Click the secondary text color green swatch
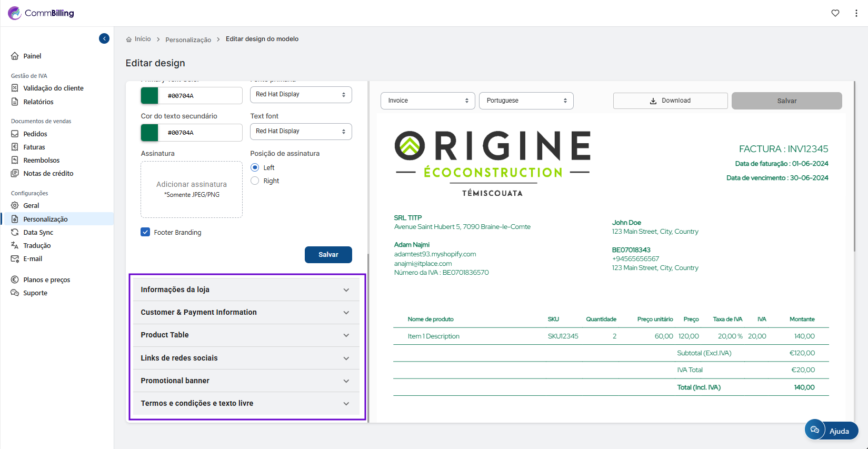This screenshot has height=449, width=868. tap(149, 133)
